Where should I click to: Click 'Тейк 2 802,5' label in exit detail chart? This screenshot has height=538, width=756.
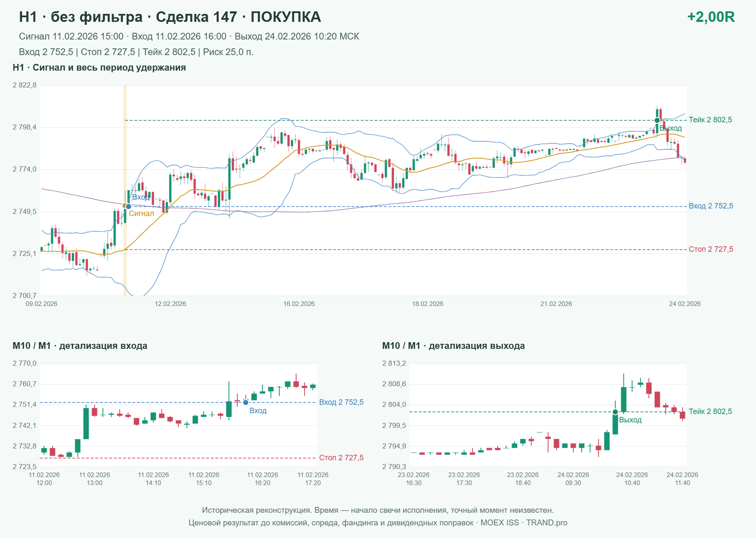(710, 411)
